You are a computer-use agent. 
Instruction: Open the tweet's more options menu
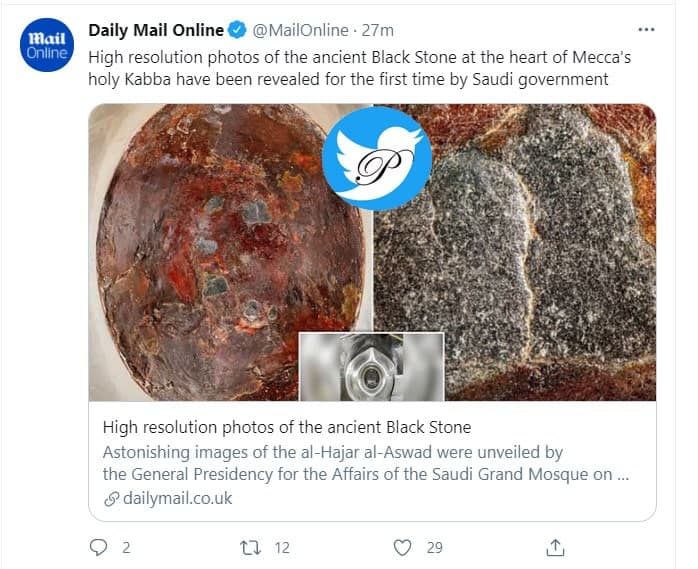pyautogui.click(x=645, y=30)
